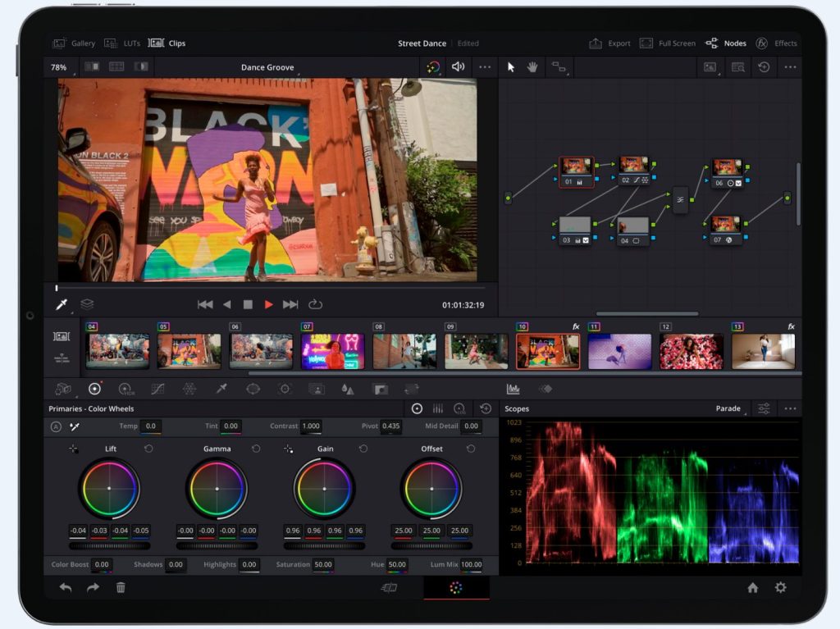
Task: Toggle viewer bypass color grades icon
Action: tap(433, 67)
